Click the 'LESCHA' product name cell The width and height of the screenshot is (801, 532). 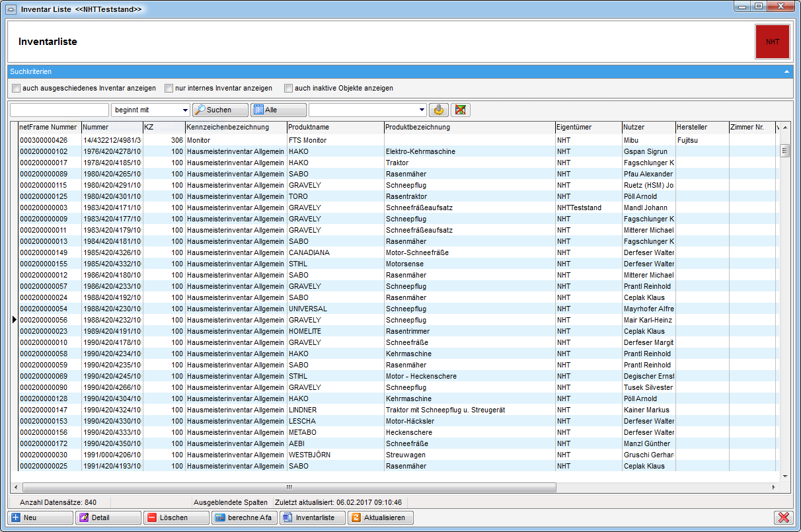pos(335,422)
